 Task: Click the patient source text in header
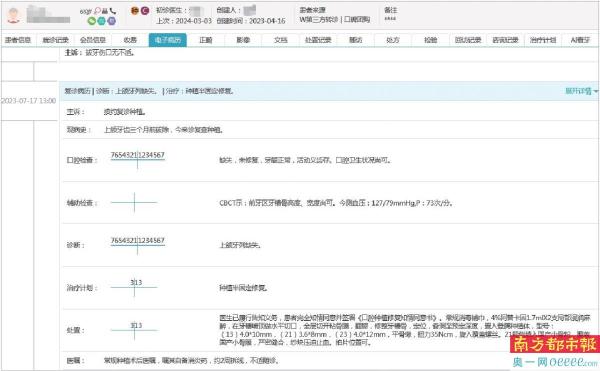(x=335, y=19)
